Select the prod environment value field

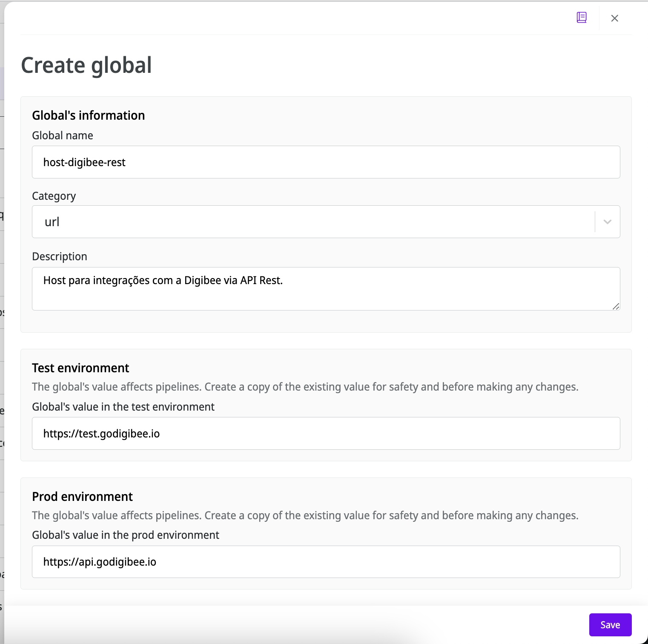[326, 562]
